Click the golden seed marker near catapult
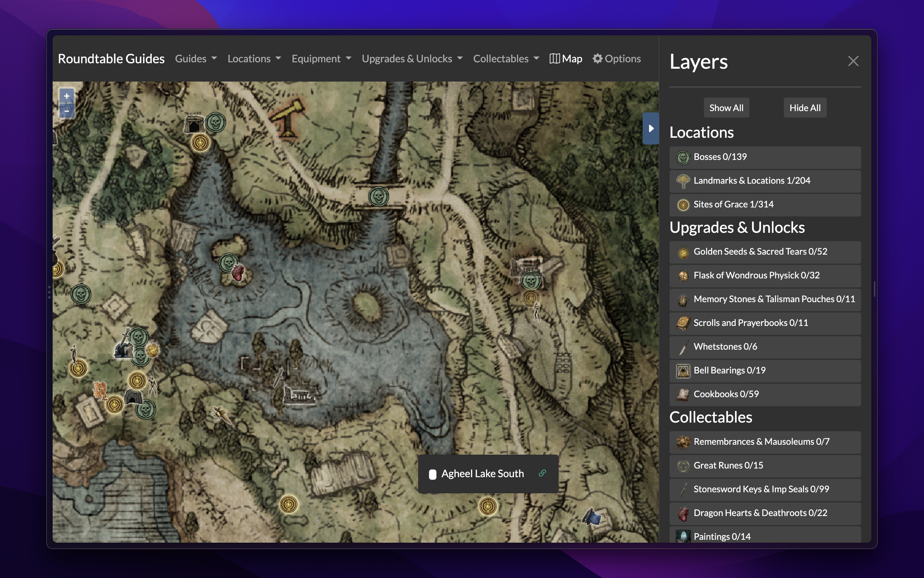The width and height of the screenshot is (924, 578). 153,350
